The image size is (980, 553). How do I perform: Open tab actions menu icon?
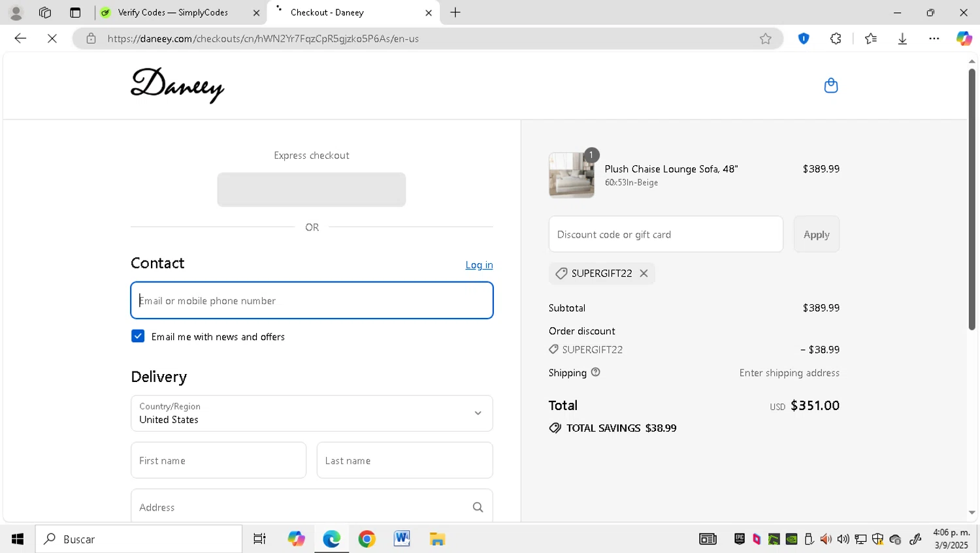pyautogui.click(x=75, y=12)
